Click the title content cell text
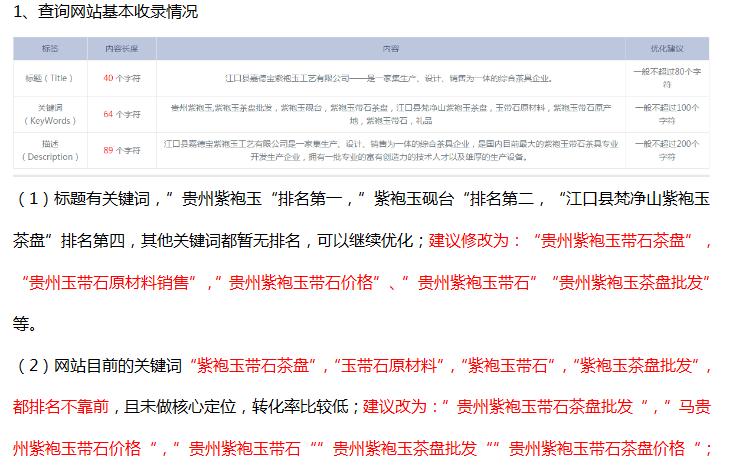The width and height of the screenshot is (733, 473). click(x=390, y=77)
